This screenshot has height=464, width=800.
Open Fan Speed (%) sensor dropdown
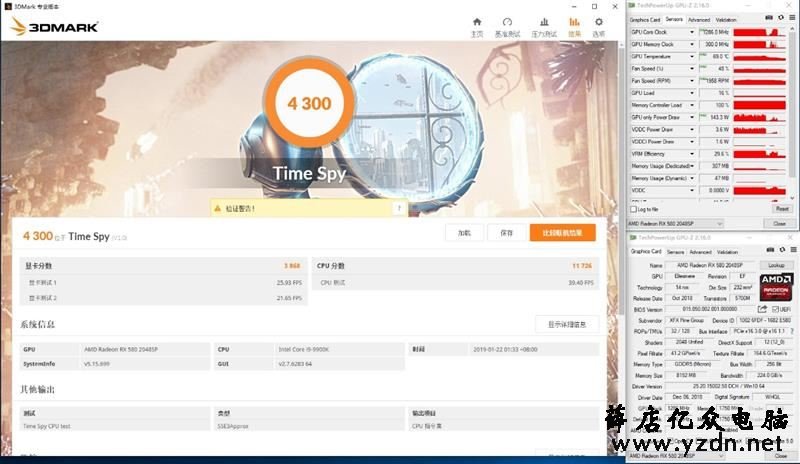(692, 68)
